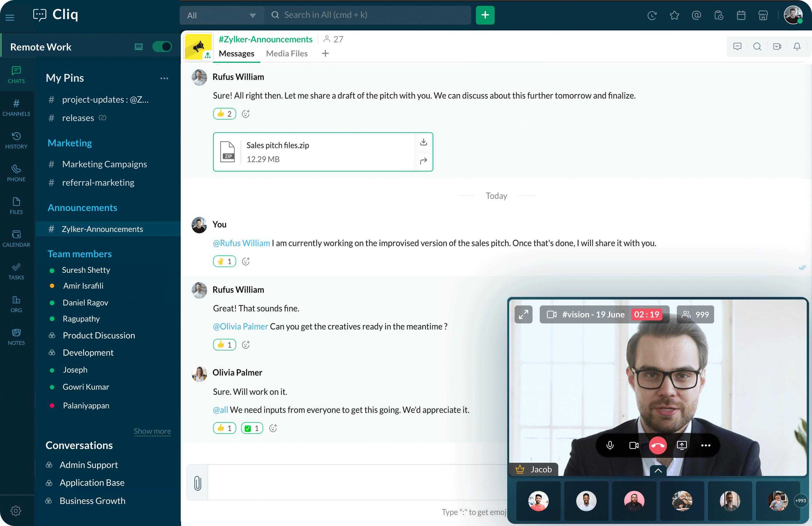Click the mention icon in top bar
812x526 pixels.
pos(696,15)
